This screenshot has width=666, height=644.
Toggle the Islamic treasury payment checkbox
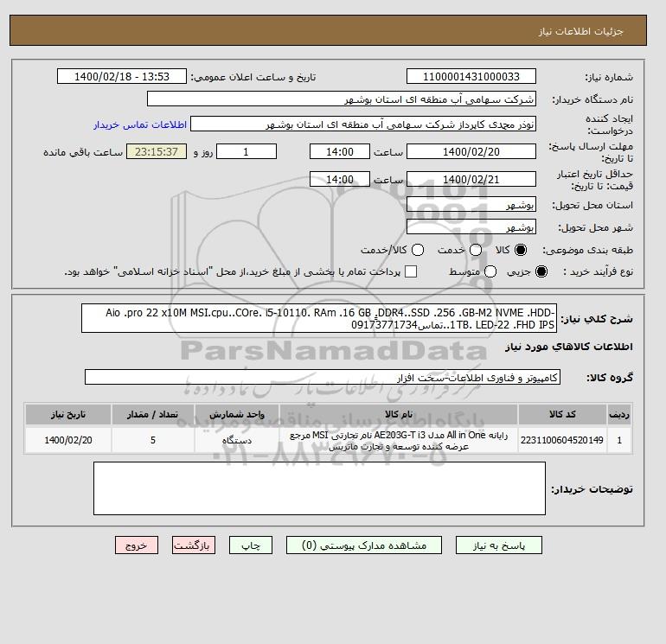(411, 271)
